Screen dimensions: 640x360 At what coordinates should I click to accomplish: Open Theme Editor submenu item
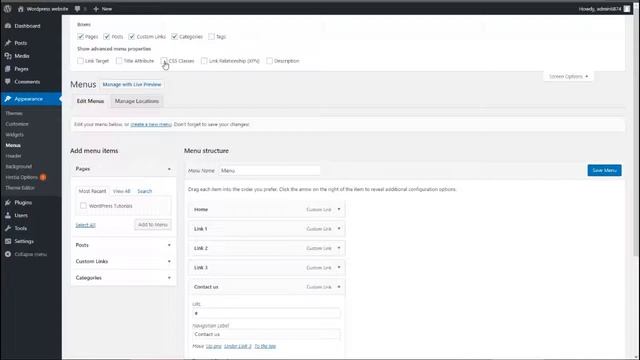click(x=20, y=188)
